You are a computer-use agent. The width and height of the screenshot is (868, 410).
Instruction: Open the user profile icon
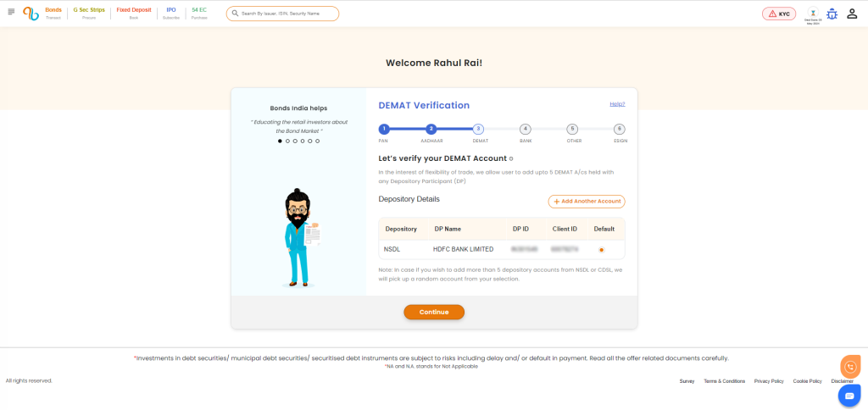(x=852, y=14)
